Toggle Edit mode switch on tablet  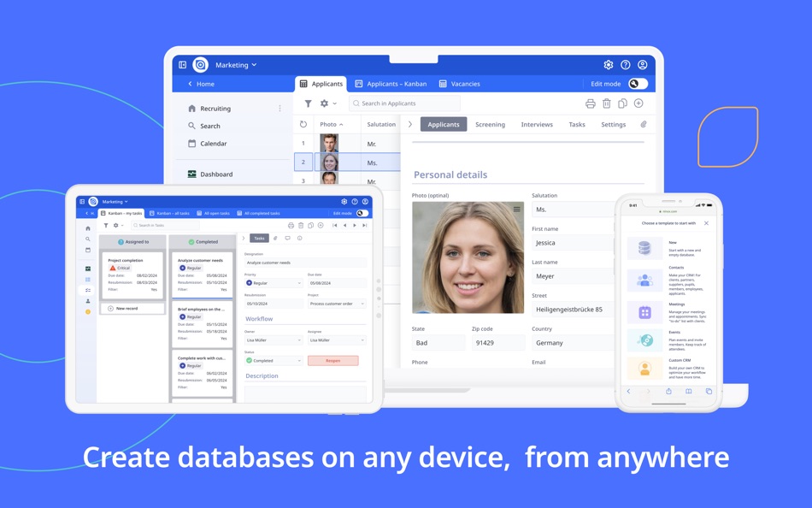point(362,213)
